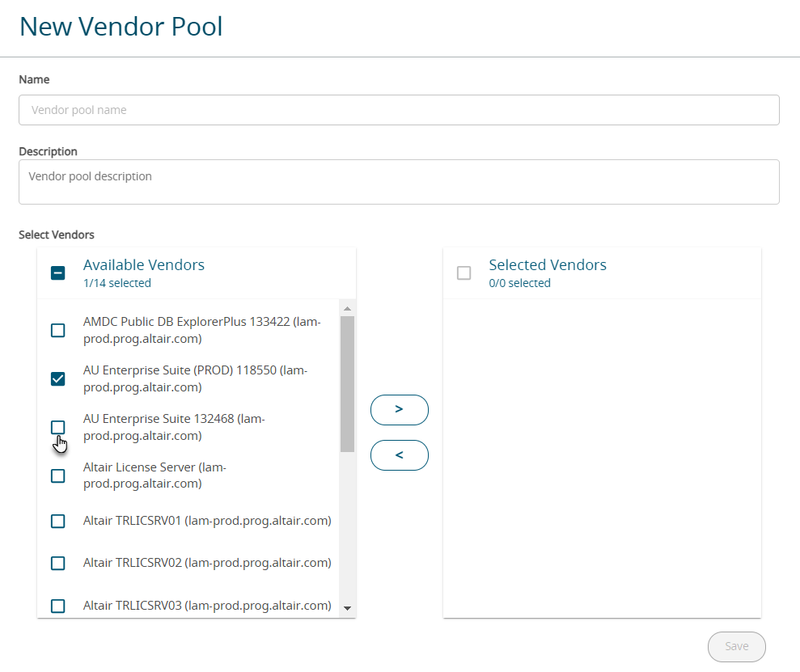The width and height of the screenshot is (800, 672).
Task: Tick the Altair TRLICSRV01 checkbox
Action: coord(58,521)
